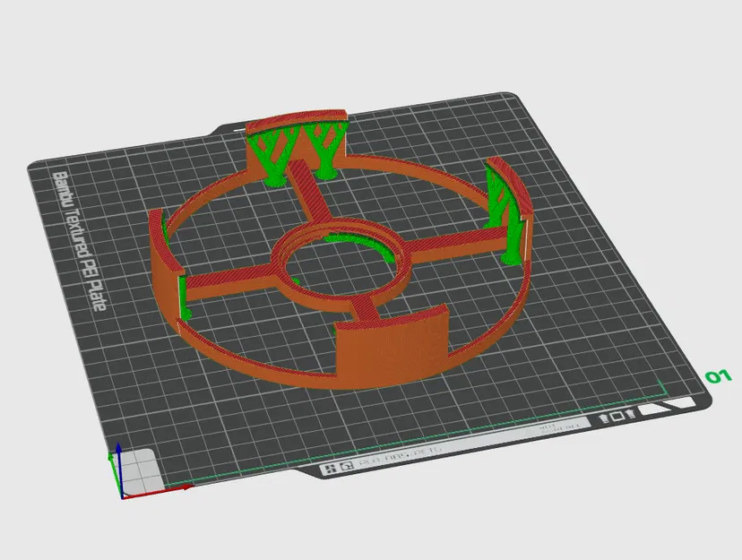Select the green tree support under right arch
Image resolution: width=742 pixels, height=560 pixels.
coord(507,218)
